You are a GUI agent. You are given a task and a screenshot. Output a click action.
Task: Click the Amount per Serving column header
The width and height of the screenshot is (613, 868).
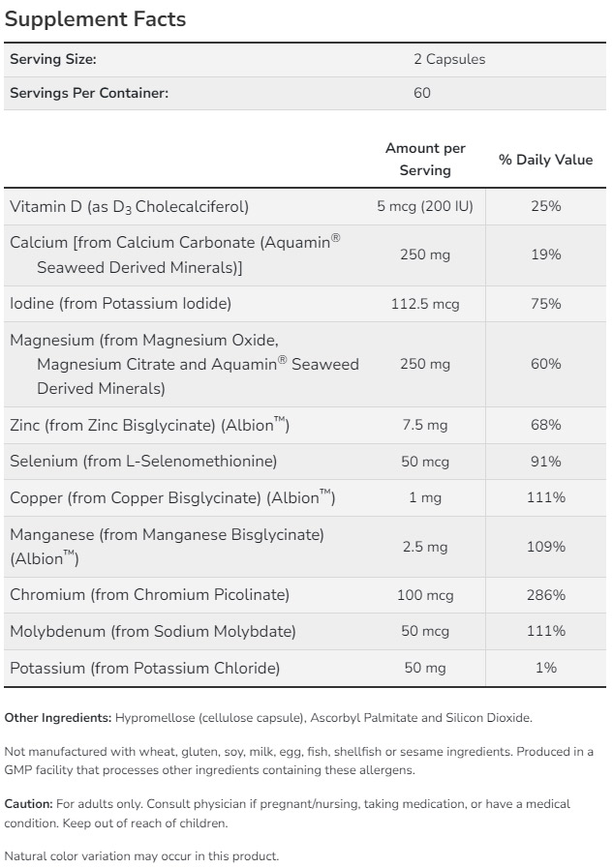[x=425, y=159]
